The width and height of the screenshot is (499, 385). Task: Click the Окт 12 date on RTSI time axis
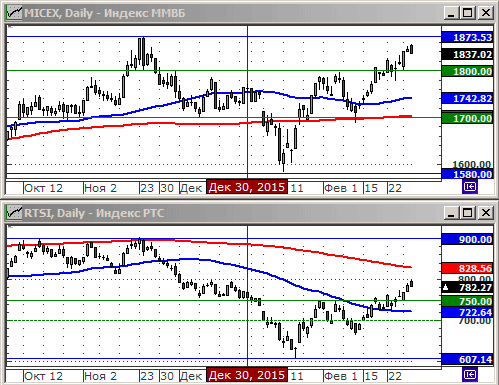(x=44, y=376)
